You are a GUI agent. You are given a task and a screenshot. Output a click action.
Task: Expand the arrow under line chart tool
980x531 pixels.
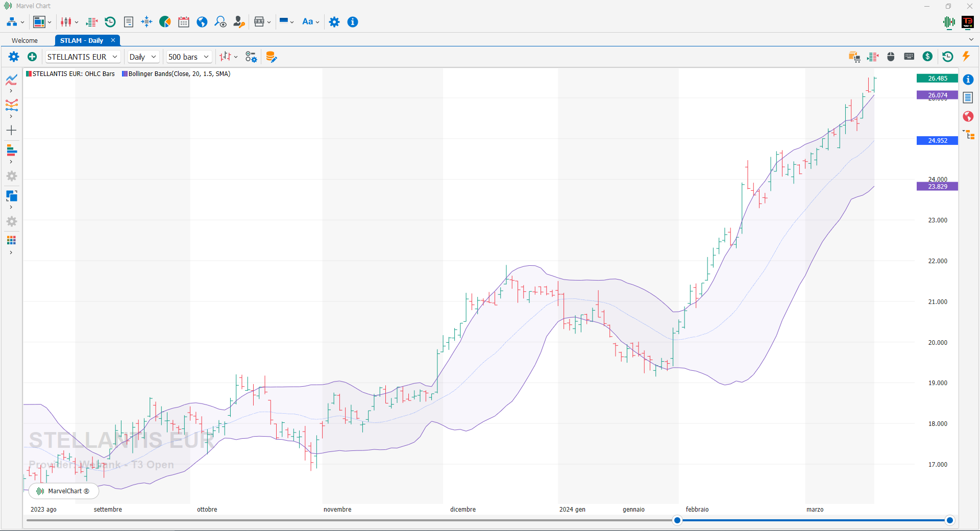[11, 91]
